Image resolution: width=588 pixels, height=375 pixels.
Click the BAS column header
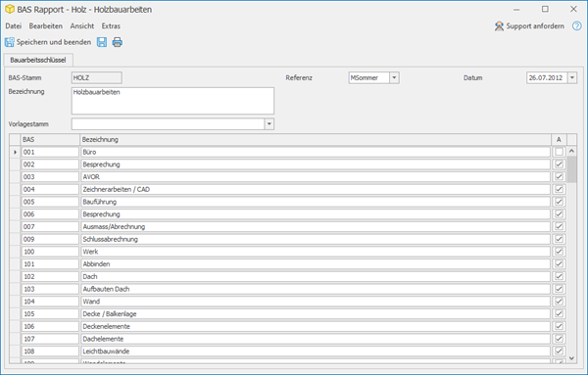point(50,140)
